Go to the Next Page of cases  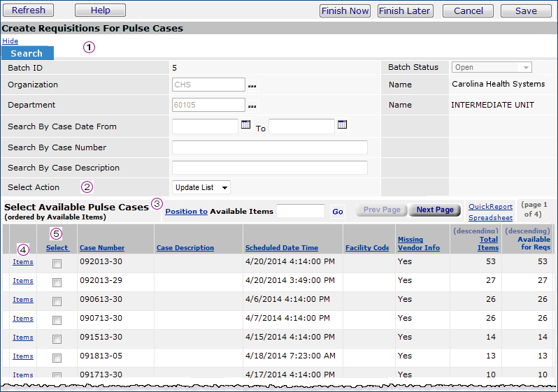click(434, 210)
